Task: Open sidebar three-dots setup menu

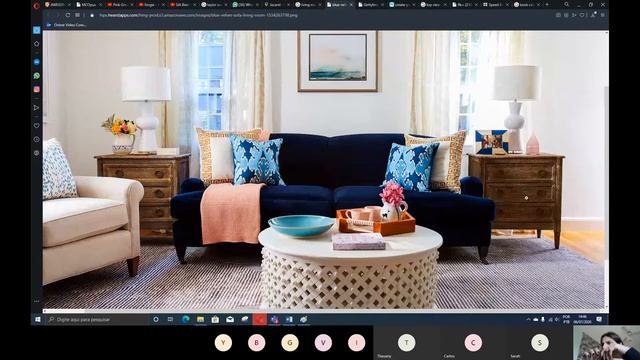Action: tap(36, 301)
